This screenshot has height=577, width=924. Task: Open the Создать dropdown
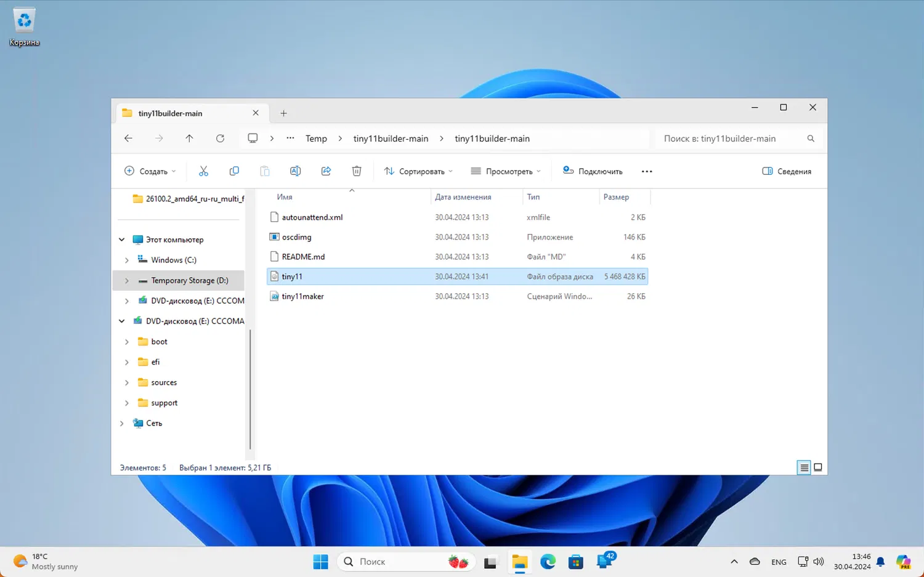click(150, 171)
